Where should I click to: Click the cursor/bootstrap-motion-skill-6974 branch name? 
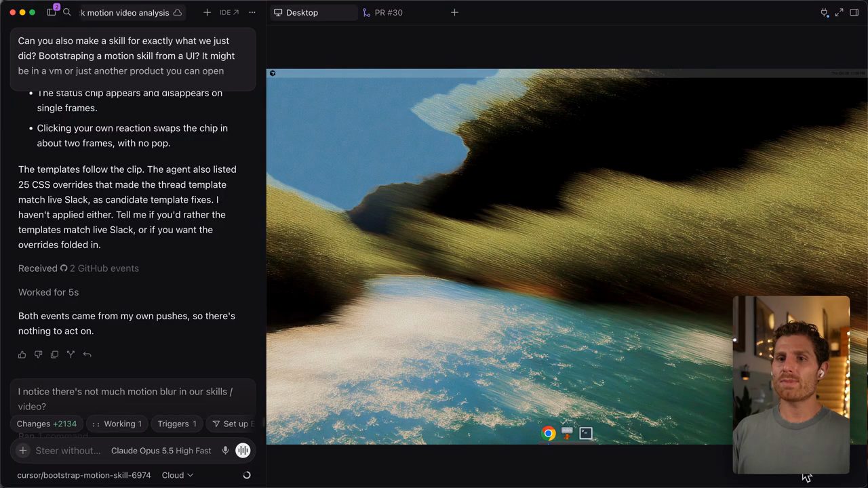tap(84, 475)
